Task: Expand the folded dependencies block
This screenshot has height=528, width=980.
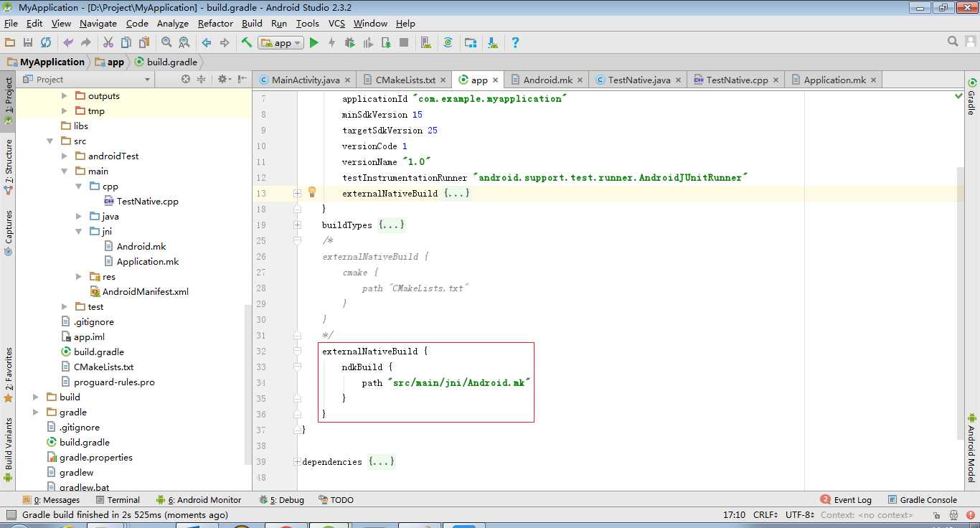Action: 297,462
